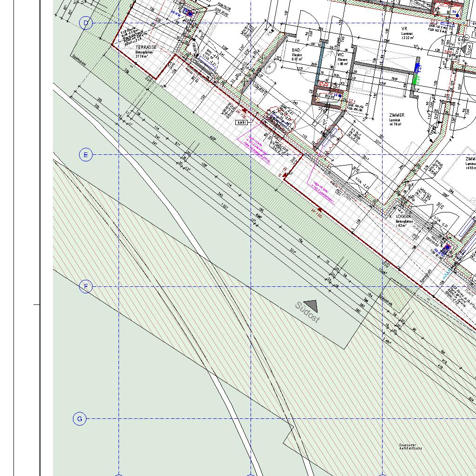The image size is (476, 476).
Task: Click the magenta annotation box on terrace
Action: [x=254, y=149]
